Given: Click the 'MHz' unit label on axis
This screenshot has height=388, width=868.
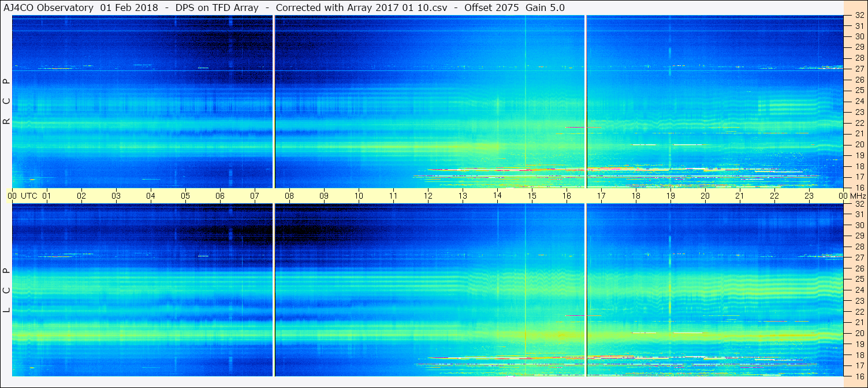Looking at the screenshot, I should coord(857,196).
